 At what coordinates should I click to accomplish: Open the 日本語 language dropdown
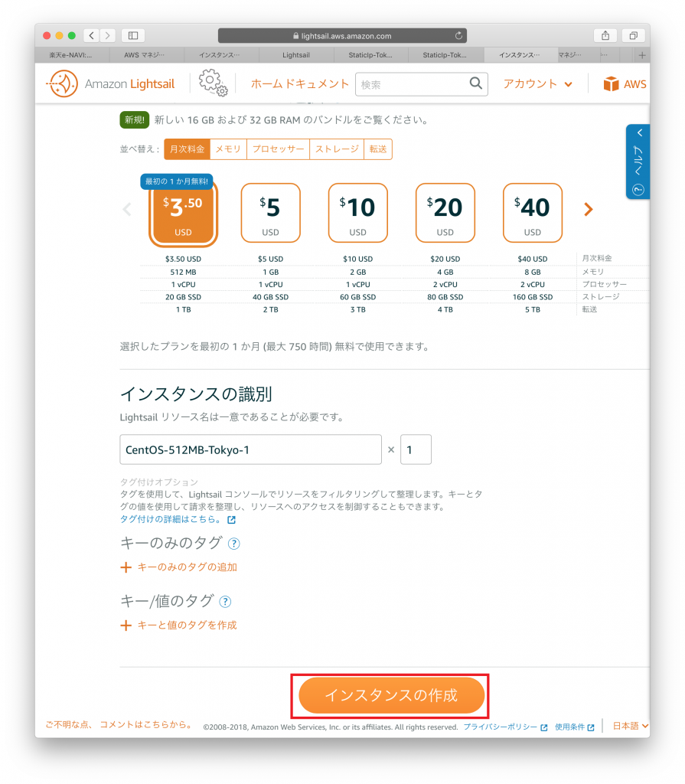click(x=631, y=726)
